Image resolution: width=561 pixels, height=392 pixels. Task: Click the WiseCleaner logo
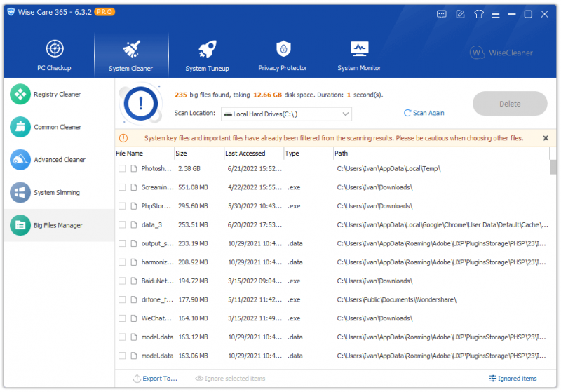(x=501, y=53)
